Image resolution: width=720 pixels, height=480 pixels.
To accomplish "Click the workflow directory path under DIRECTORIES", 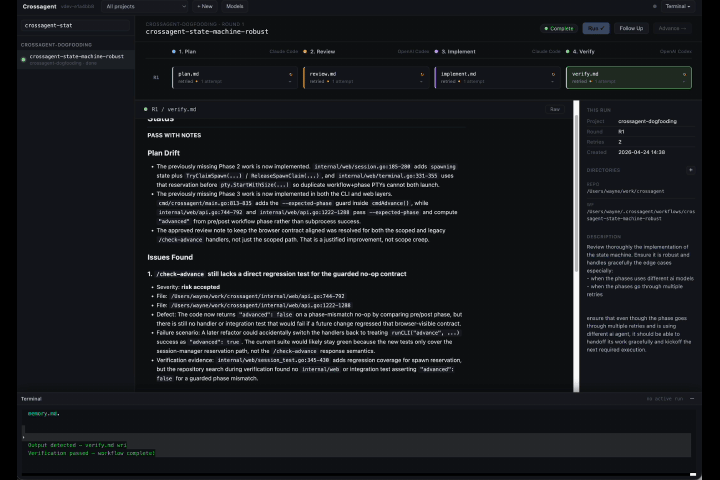I will coord(641,215).
